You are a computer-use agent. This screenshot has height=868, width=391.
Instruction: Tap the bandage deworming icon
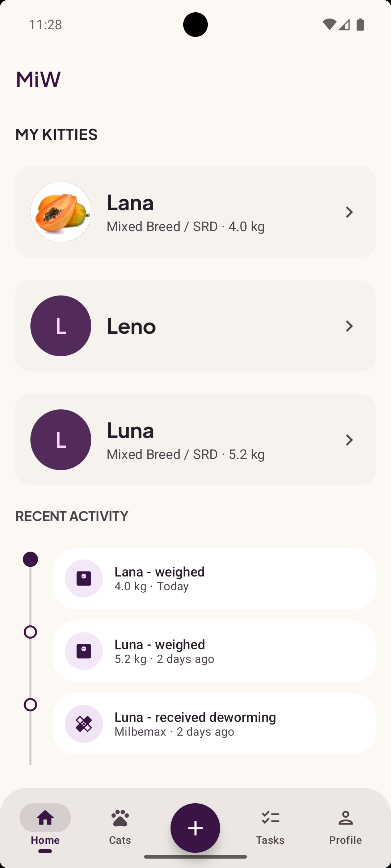tap(84, 724)
